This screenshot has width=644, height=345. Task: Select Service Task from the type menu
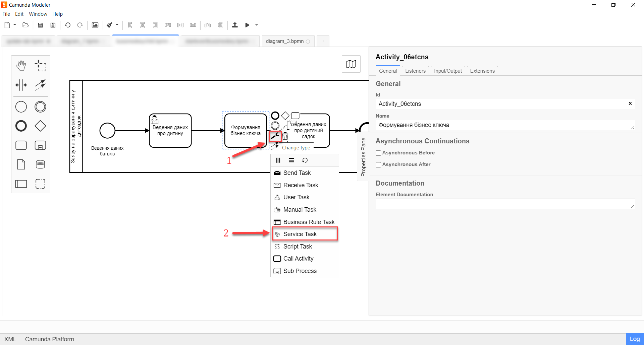coord(305,234)
